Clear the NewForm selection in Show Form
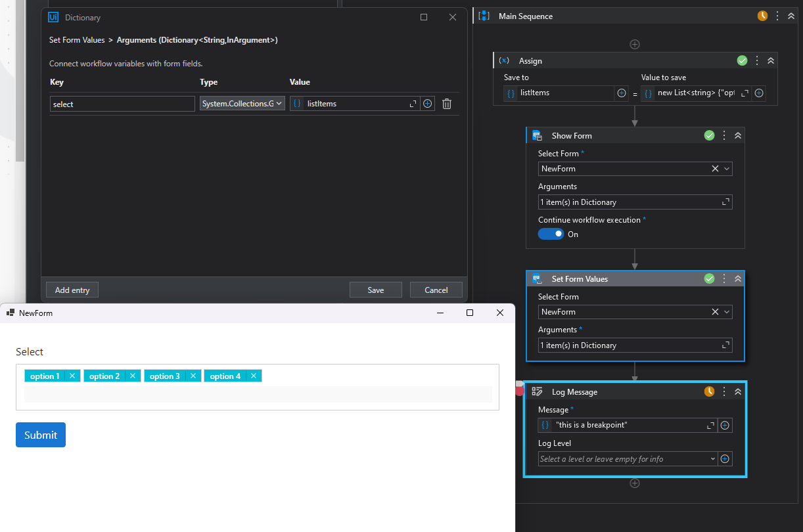This screenshot has height=532, width=803. click(x=715, y=169)
